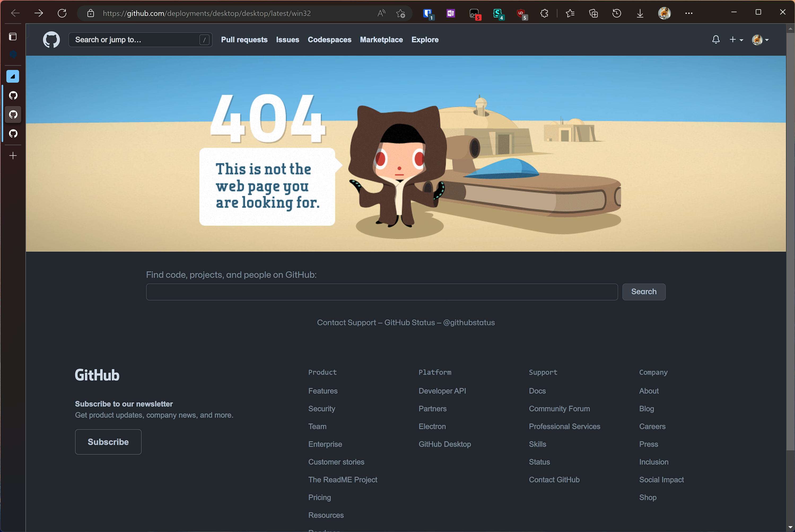Open browser History icon

[617, 13]
